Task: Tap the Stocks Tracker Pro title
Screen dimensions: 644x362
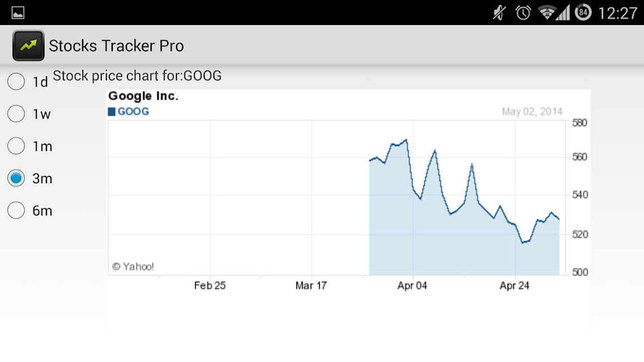Action: click(116, 46)
